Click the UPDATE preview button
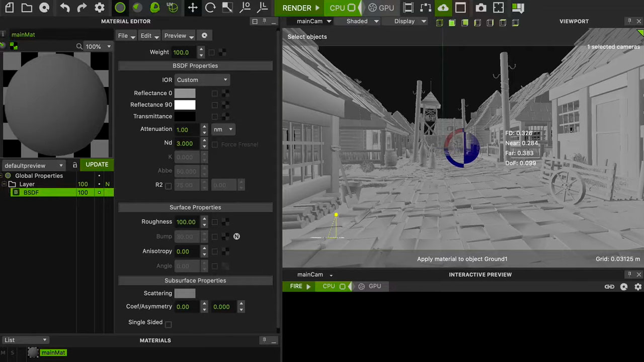 click(x=97, y=164)
